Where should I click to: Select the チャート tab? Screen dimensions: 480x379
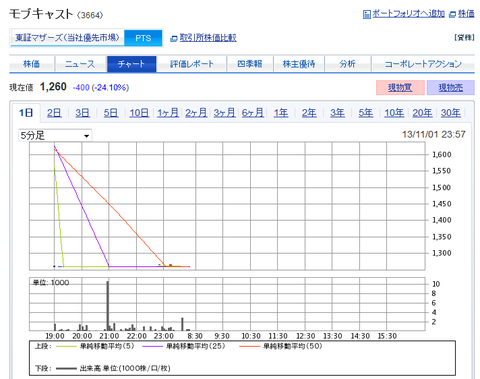pyautogui.click(x=131, y=64)
